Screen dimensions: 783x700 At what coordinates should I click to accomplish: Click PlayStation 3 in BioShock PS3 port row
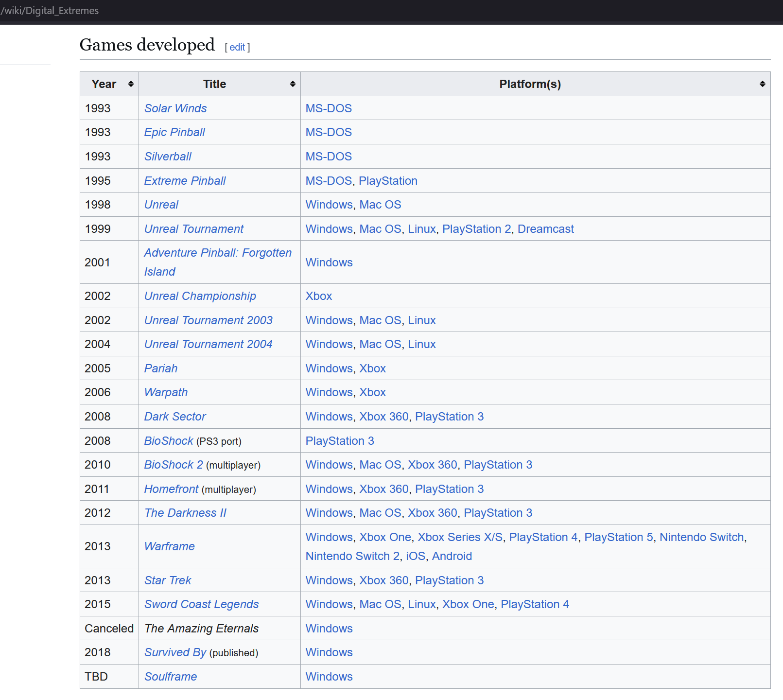340,441
